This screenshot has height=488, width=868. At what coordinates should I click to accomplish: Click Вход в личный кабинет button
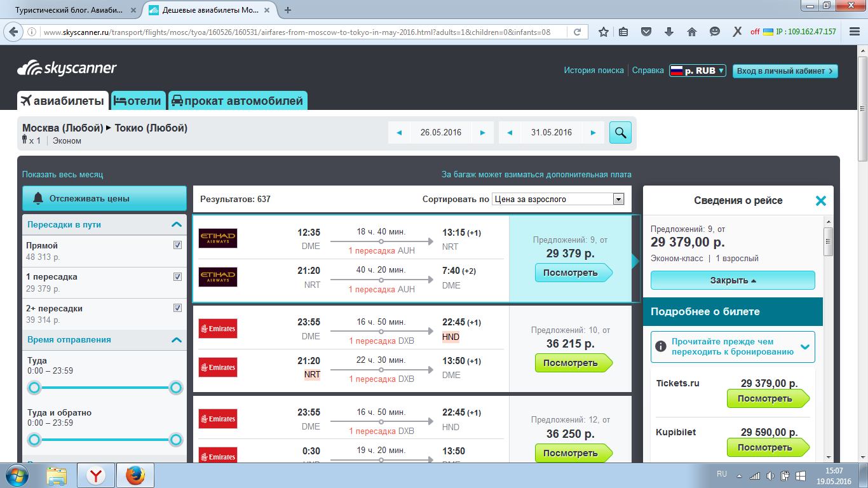click(x=785, y=71)
